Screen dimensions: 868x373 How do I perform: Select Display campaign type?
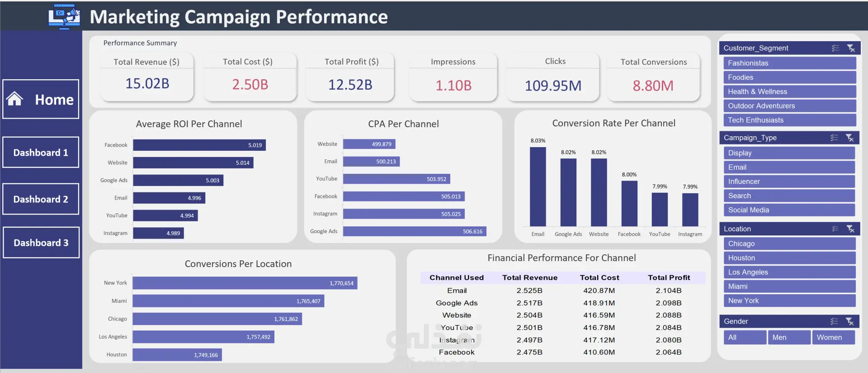tap(789, 153)
